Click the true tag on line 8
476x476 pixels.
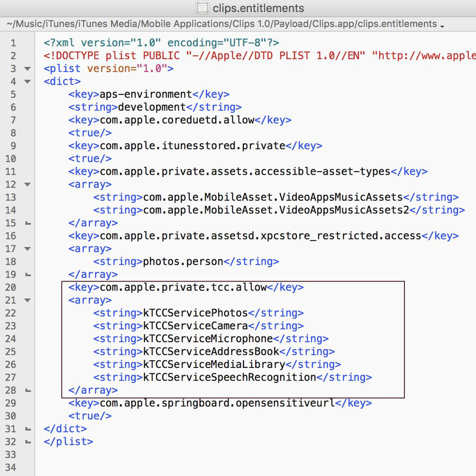[90, 133]
